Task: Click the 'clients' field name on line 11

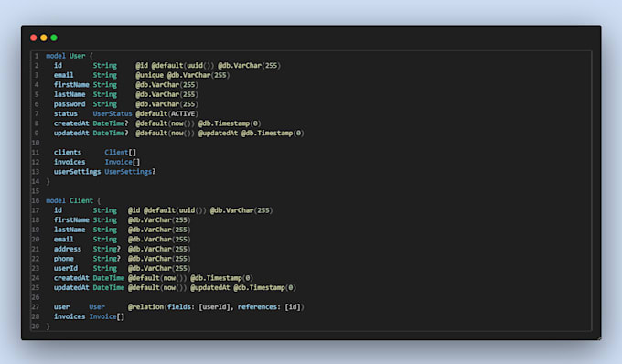Action: (68, 152)
